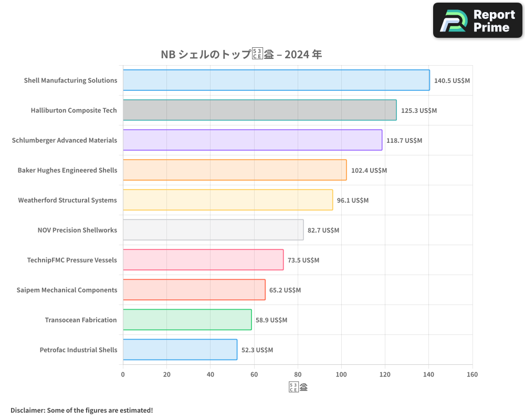
Task: Click the 100 tick on x-axis
Action: point(341,375)
